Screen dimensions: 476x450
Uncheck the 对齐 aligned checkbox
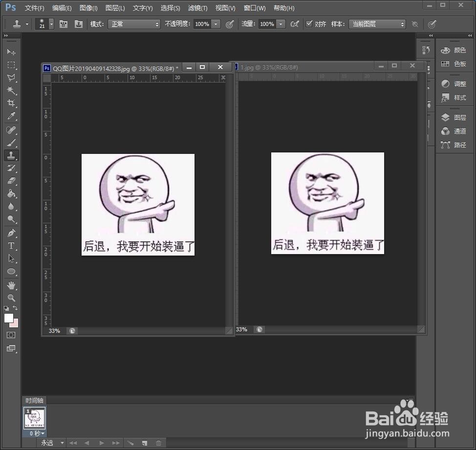coord(309,23)
